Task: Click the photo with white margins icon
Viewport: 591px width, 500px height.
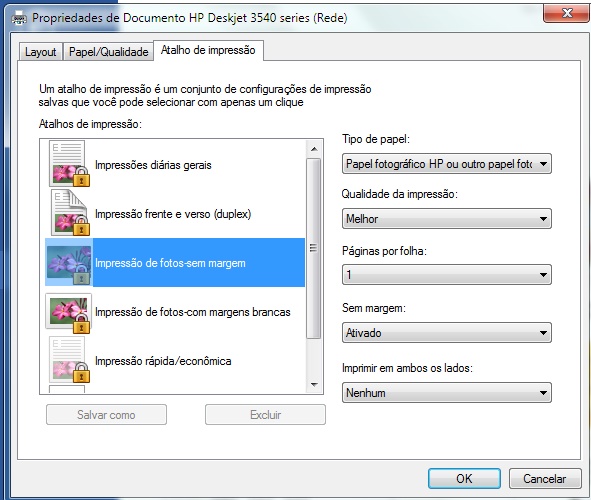Action: pyautogui.click(x=69, y=313)
